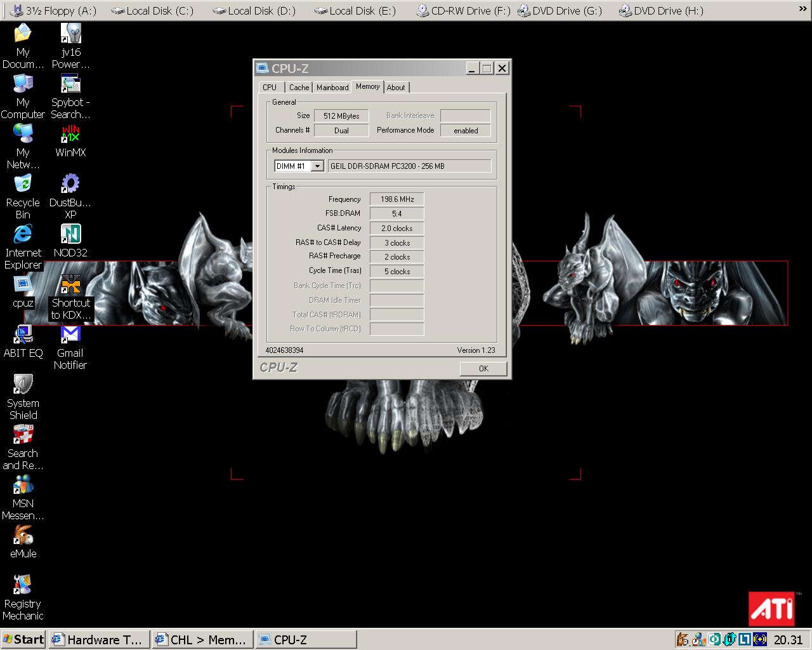
Task: Switch to the CPU tab
Action: pyautogui.click(x=270, y=88)
